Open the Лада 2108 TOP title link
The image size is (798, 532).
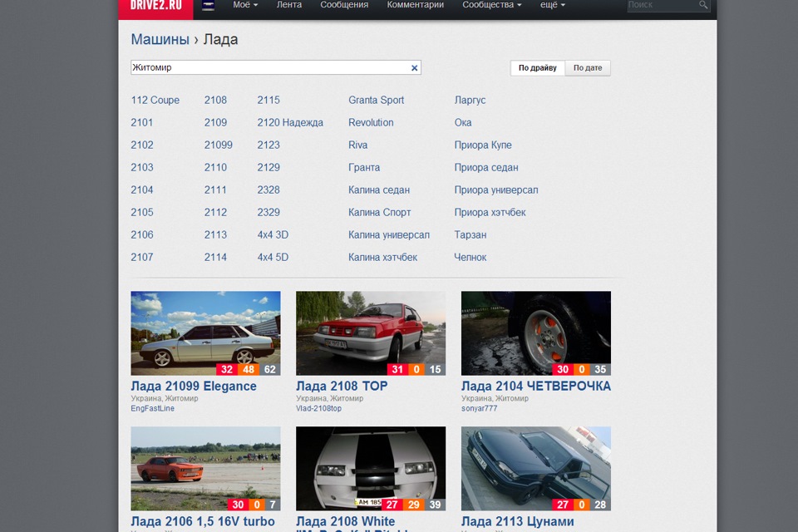tap(342, 387)
